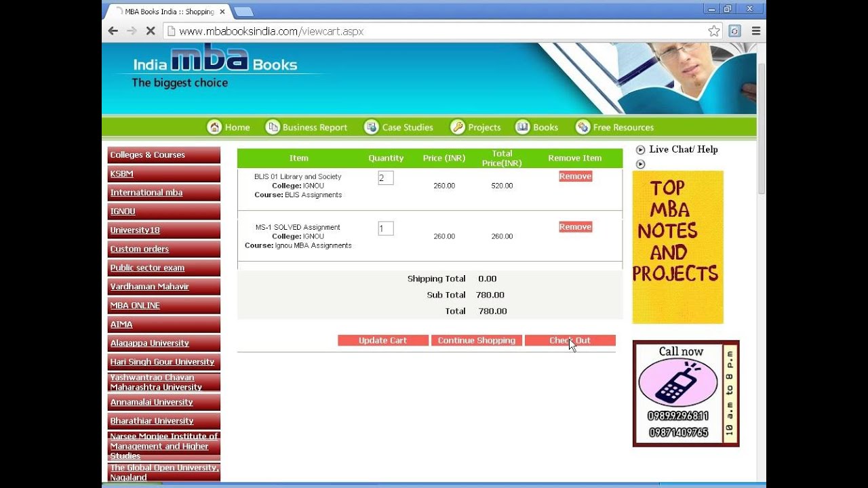Click the Total value 780.00

click(x=492, y=311)
